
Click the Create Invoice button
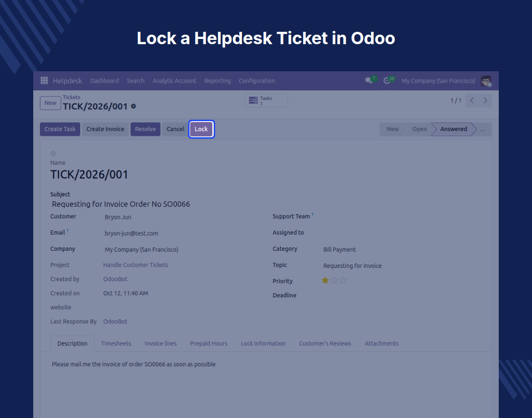(x=105, y=129)
